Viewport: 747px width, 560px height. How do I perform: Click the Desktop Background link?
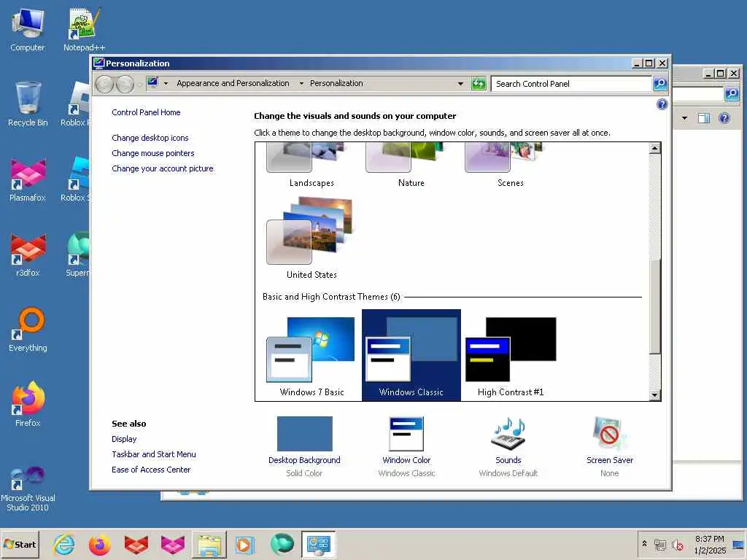[x=304, y=460]
